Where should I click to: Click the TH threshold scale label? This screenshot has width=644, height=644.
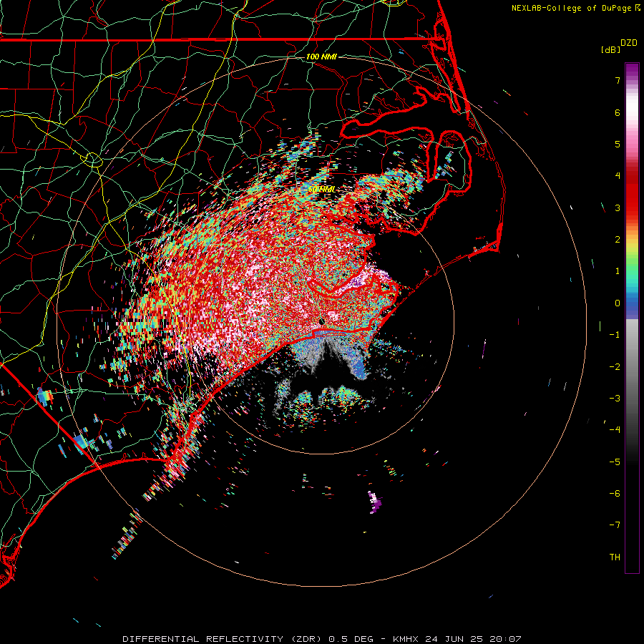pos(615,557)
